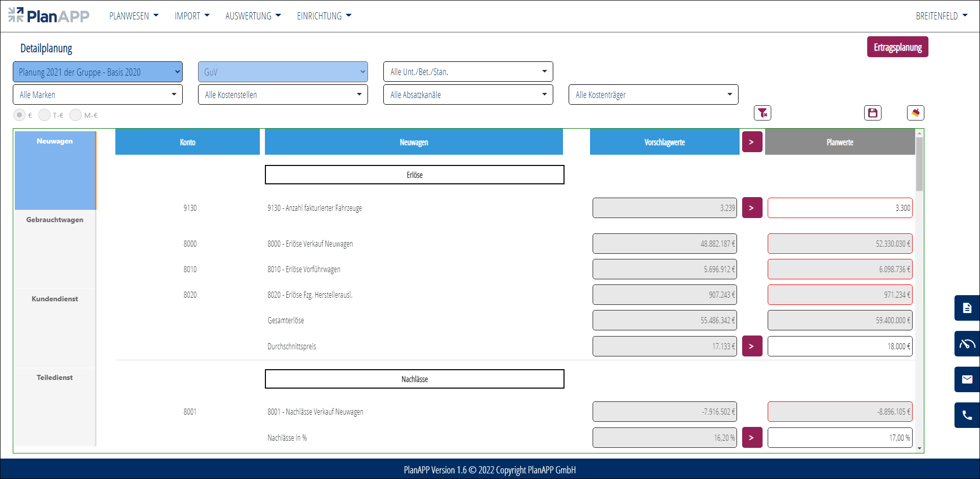Click the envelope mail side icon
Screen dimensions: 980x479
(x=967, y=379)
